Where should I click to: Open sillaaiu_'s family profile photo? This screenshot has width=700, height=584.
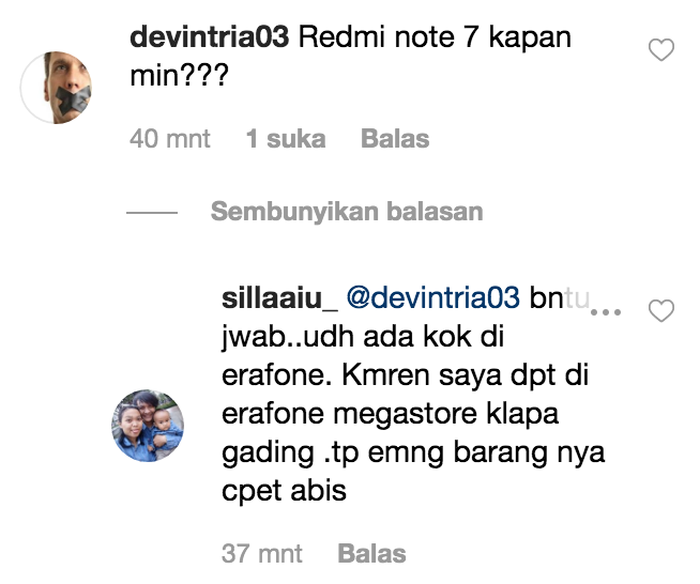point(148,425)
